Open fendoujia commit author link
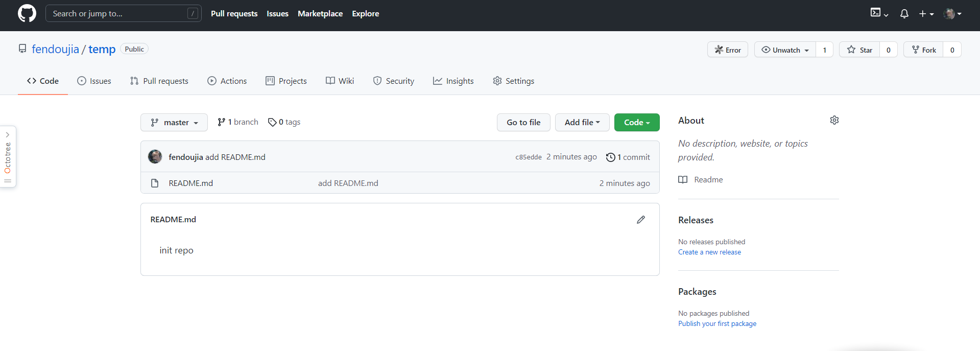The width and height of the screenshot is (980, 351). (186, 157)
